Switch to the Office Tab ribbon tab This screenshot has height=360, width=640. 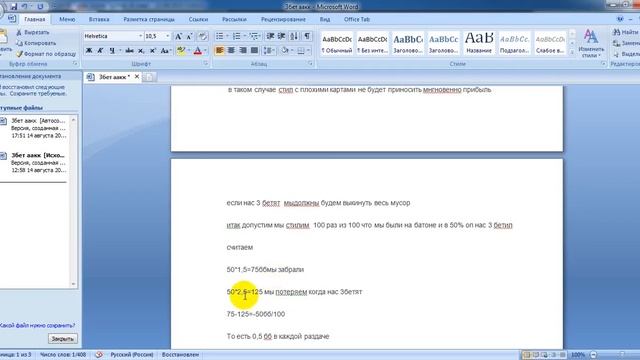357,19
